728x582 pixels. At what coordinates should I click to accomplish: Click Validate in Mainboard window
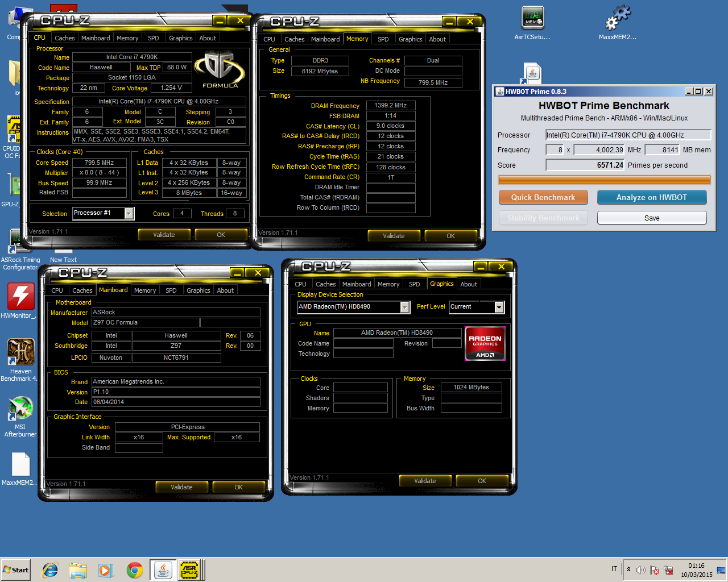[181, 487]
